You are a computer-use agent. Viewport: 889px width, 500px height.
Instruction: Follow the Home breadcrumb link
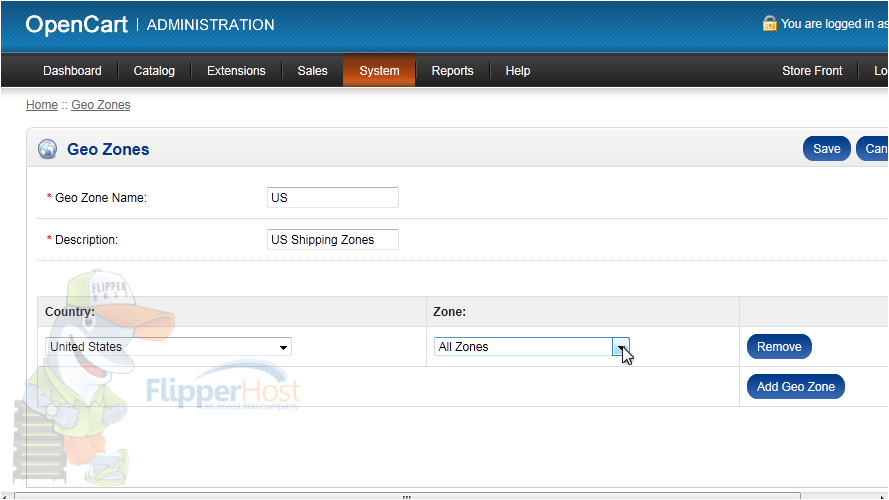42,105
